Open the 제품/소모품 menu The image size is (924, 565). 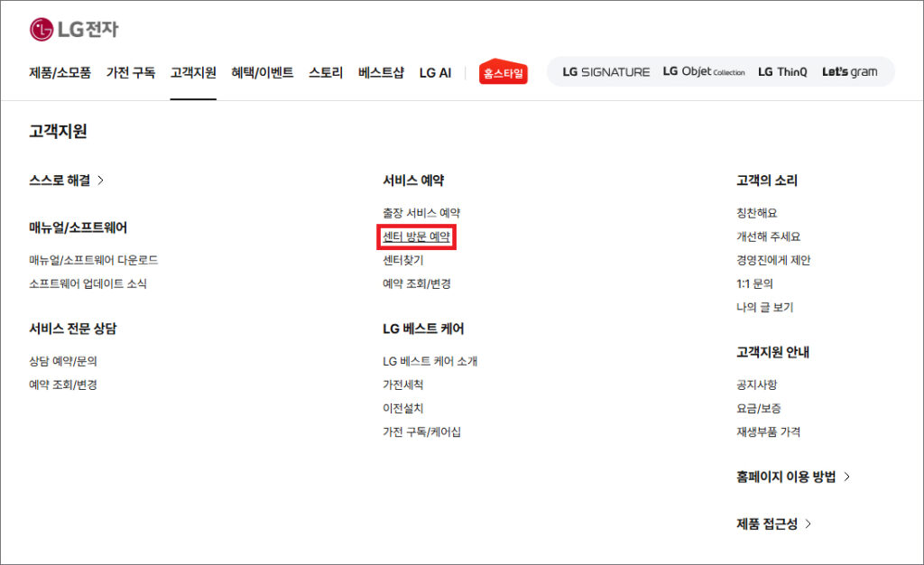60,73
